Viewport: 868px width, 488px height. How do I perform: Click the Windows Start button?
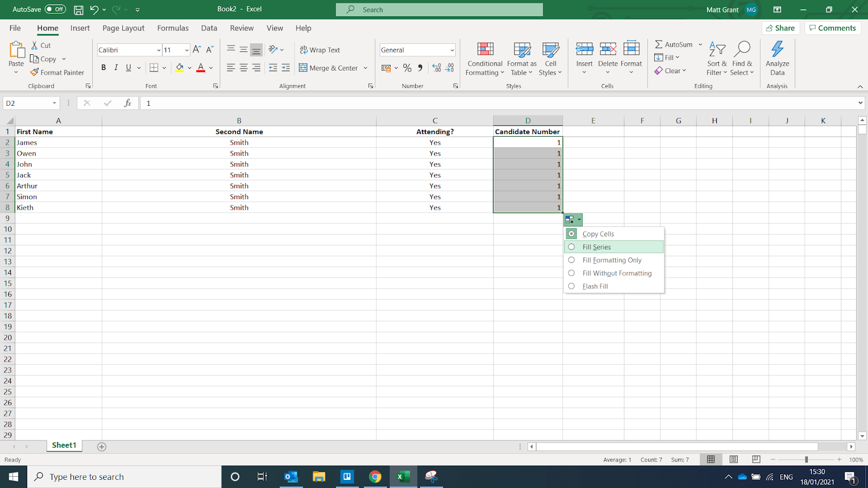point(14,477)
